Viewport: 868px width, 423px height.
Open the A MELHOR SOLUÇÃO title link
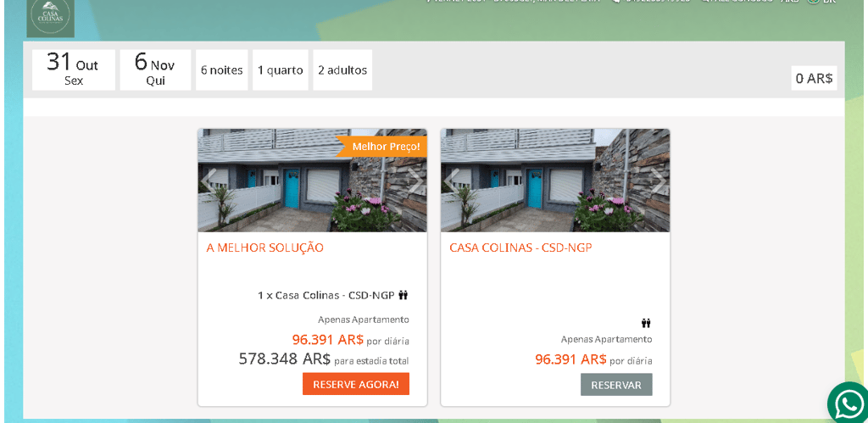click(265, 248)
